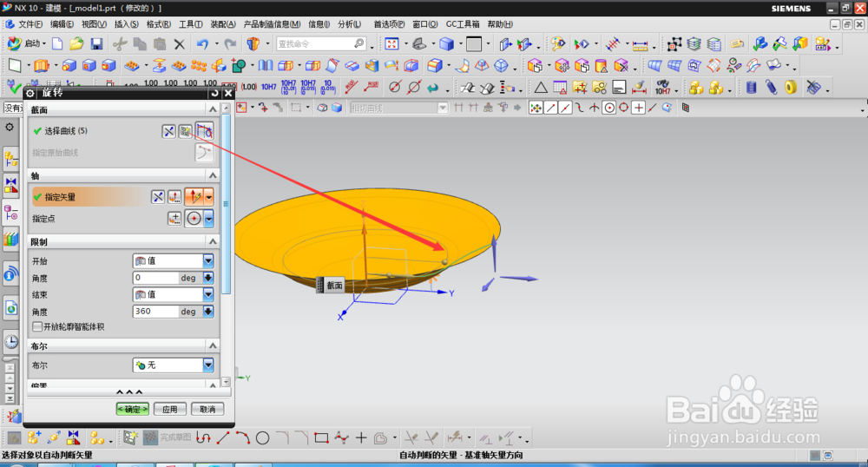Collapse the Section group chevron

(x=213, y=109)
